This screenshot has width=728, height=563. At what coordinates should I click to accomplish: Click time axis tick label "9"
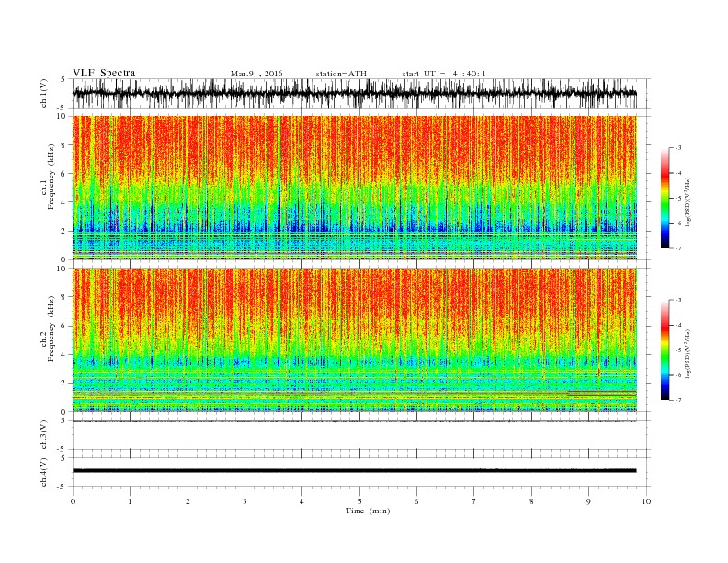(588, 501)
